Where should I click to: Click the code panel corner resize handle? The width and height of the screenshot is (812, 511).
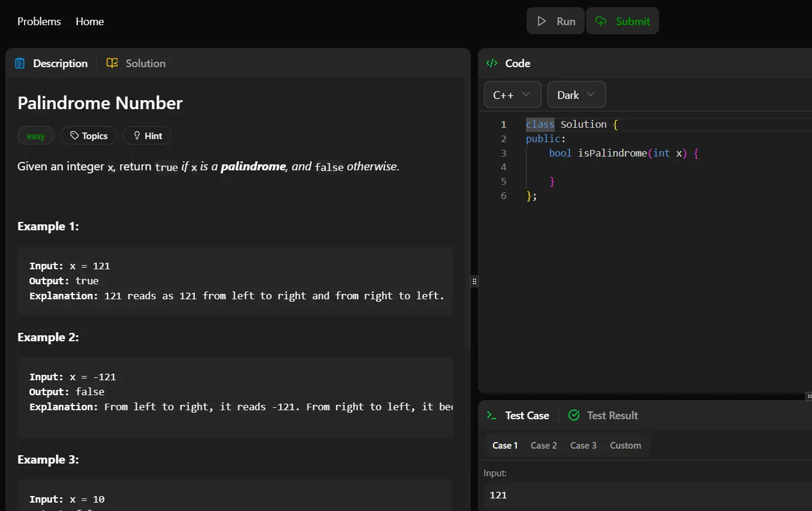pos(808,396)
